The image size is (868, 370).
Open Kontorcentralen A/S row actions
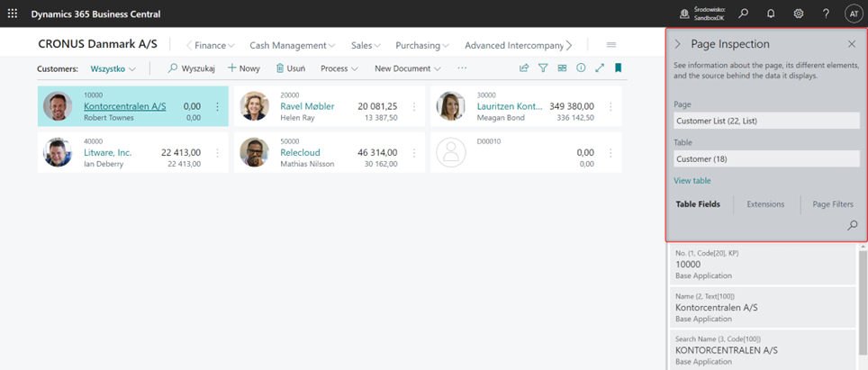(x=218, y=107)
